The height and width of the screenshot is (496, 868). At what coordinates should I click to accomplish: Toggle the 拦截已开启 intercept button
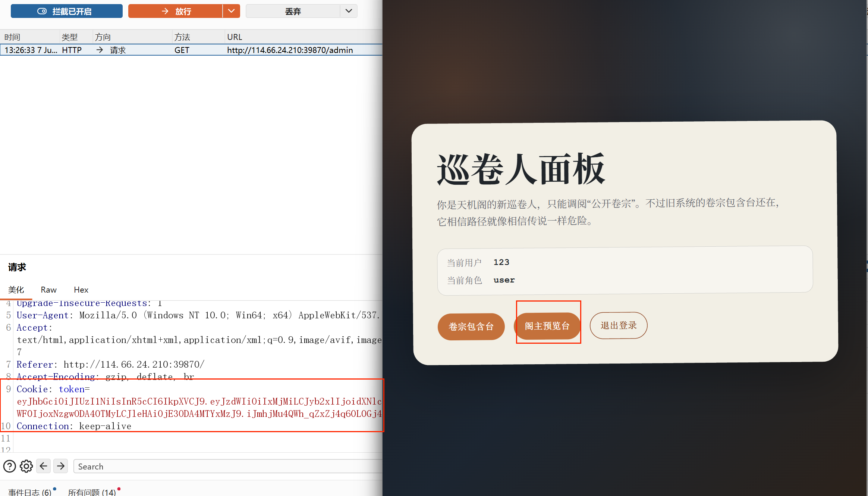[x=66, y=11]
